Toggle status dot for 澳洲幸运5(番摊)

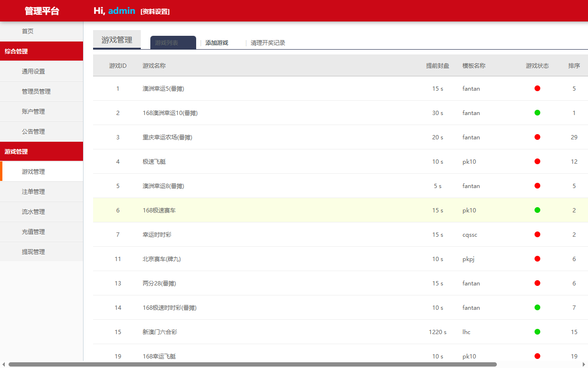coord(537,88)
